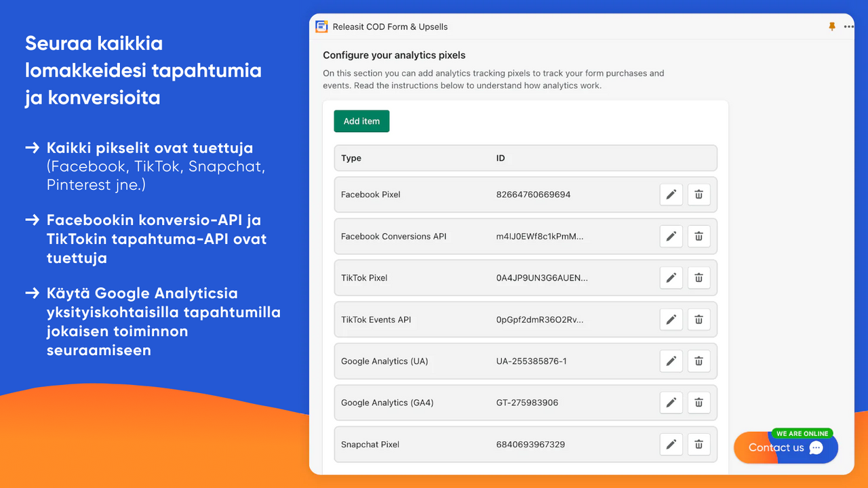Click the Type column header

click(x=351, y=158)
